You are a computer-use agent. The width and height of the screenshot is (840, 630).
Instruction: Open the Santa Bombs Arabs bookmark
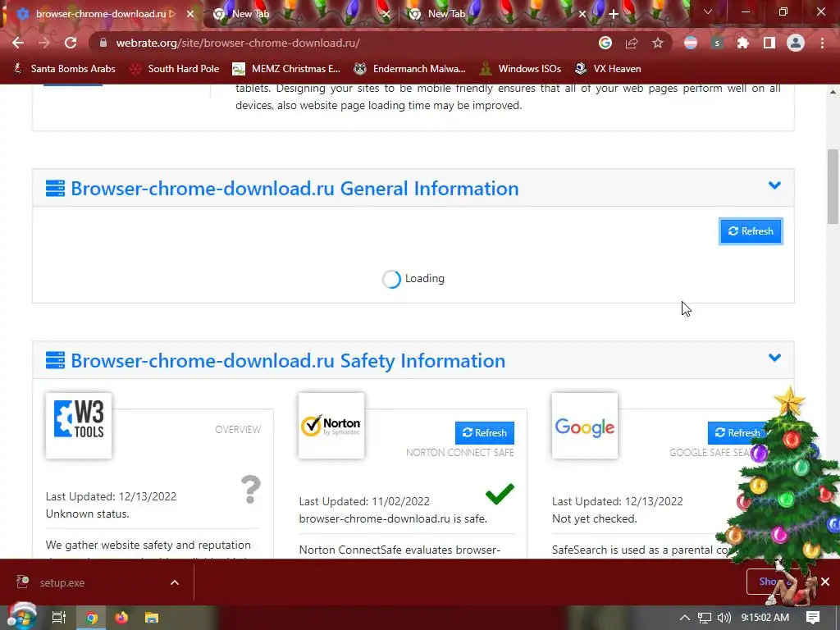64,69
